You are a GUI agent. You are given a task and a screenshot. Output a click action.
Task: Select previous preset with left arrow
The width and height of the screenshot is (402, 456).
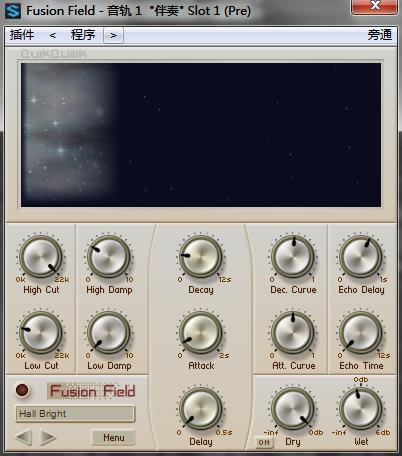click(x=24, y=437)
